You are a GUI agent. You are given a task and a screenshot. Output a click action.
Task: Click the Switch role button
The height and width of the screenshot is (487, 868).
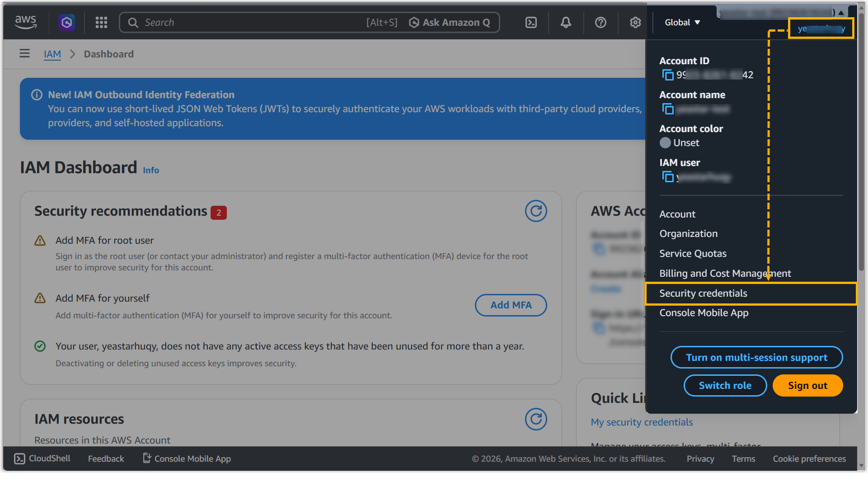click(725, 386)
